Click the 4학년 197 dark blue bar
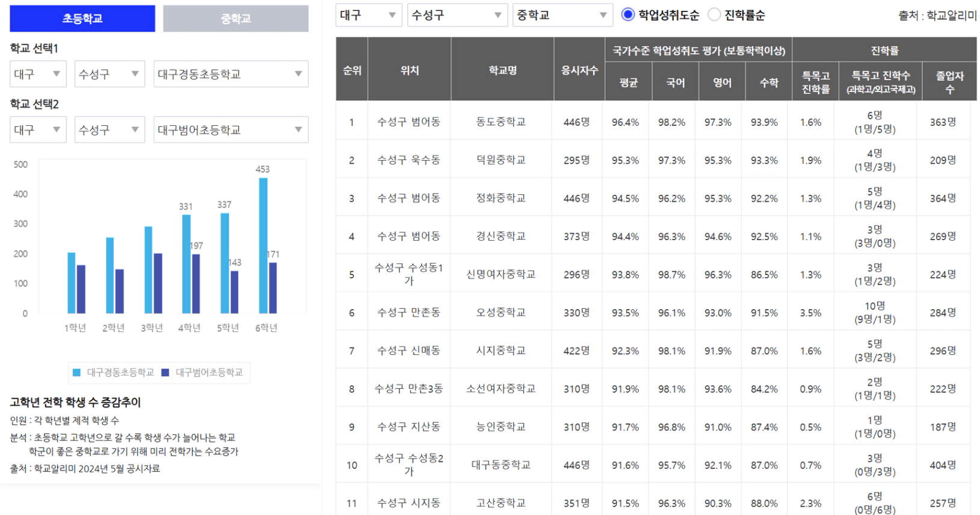Viewport: 980px width, 515px height. click(x=196, y=284)
